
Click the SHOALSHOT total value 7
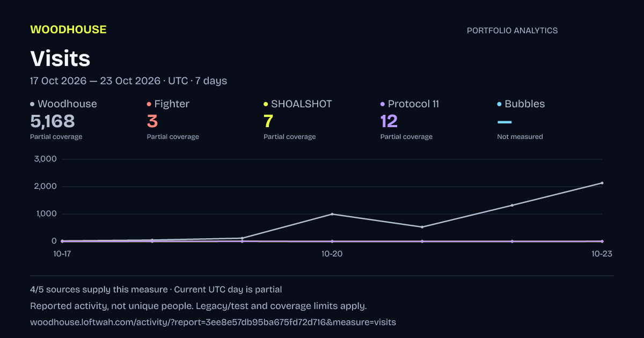pyautogui.click(x=268, y=121)
